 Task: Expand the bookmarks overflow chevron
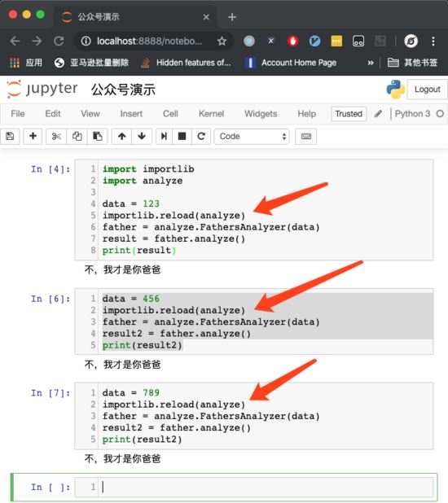(x=371, y=63)
